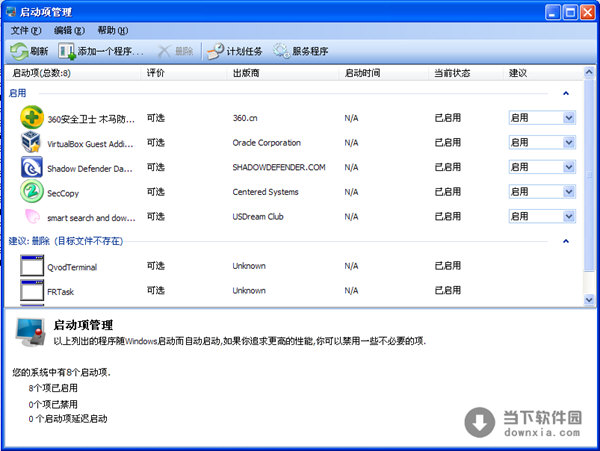600x451 pixels.
Task: Open 建议 dropdown for Shadow Defender row
Action: [x=569, y=167]
